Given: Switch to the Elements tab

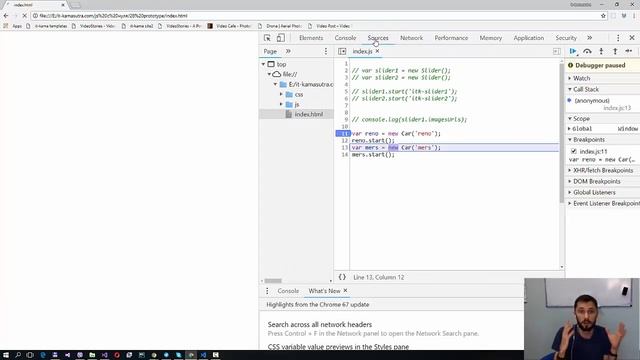Looking at the screenshot, I should click(x=311, y=38).
